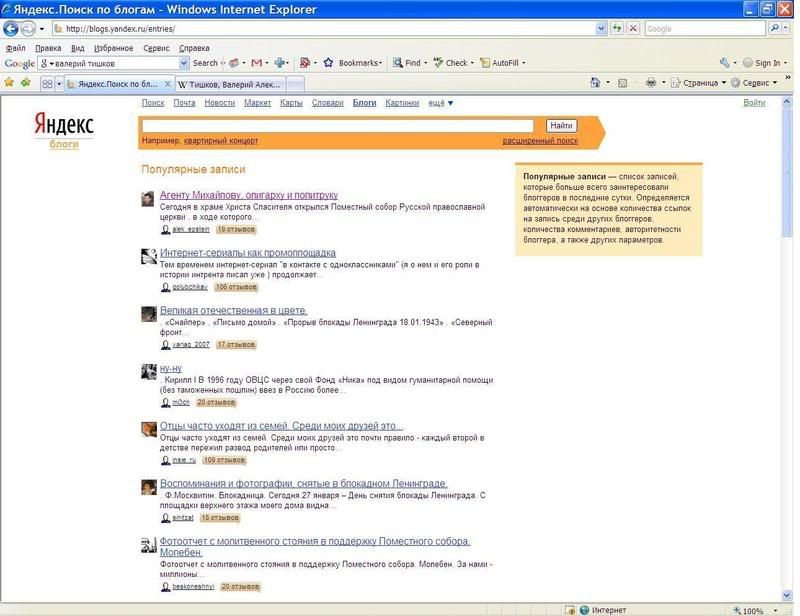
Task: Click the Favorites Center star icon
Action: pyautogui.click(x=9, y=83)
